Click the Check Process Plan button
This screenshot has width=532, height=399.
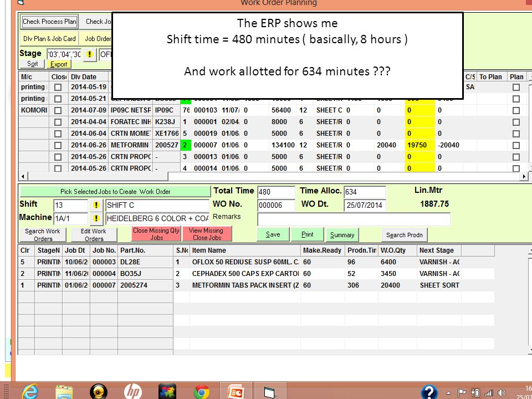(49, 22)
